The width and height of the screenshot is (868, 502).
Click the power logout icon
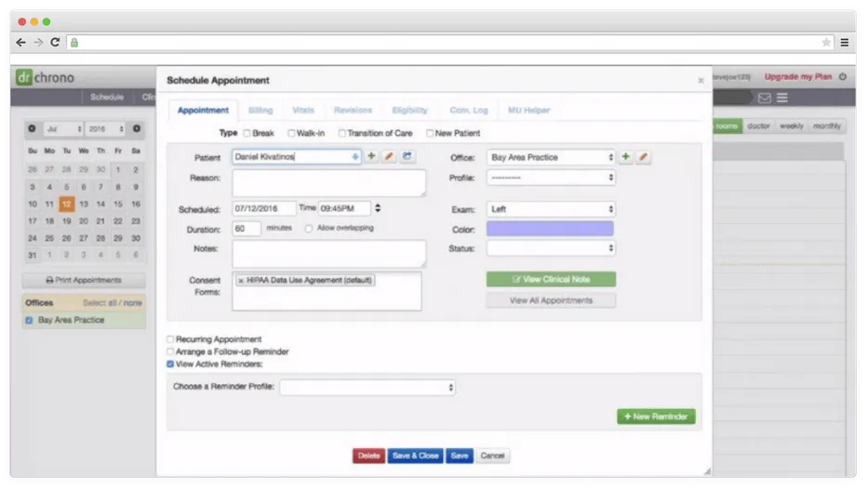click(843, 77)
